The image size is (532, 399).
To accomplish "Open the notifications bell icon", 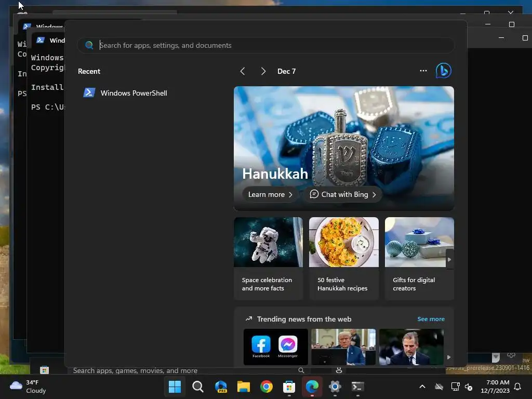I will point(518,387).
